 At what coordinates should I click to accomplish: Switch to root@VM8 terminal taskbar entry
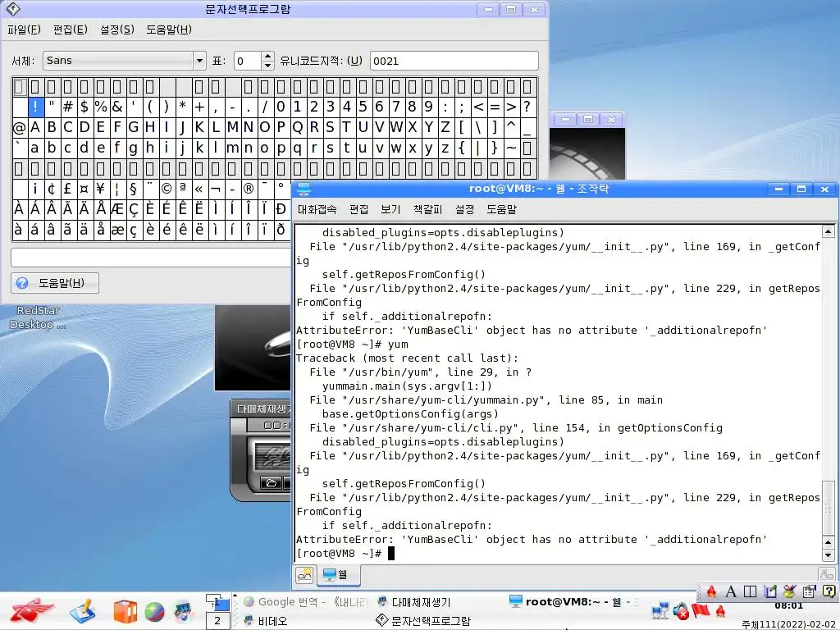[x=573, y=602]
